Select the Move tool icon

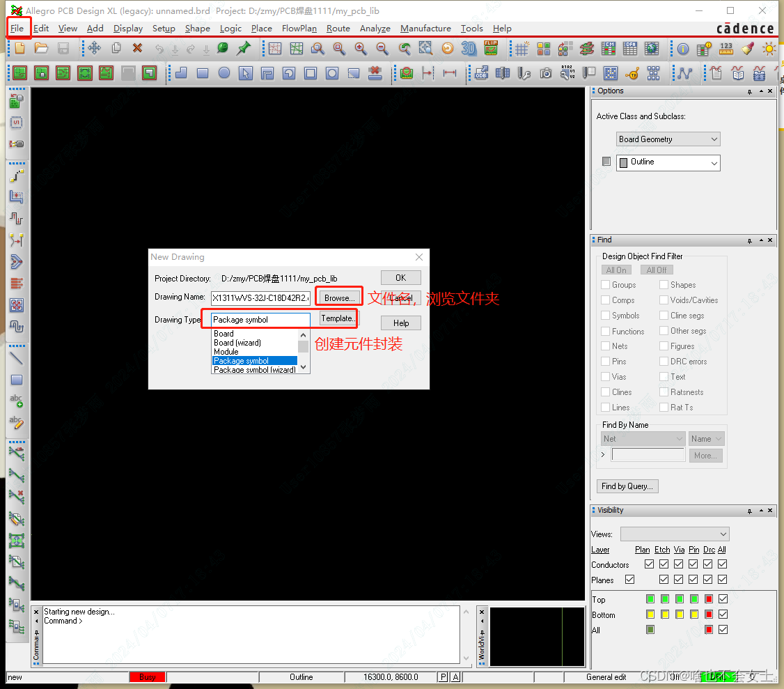94,49
